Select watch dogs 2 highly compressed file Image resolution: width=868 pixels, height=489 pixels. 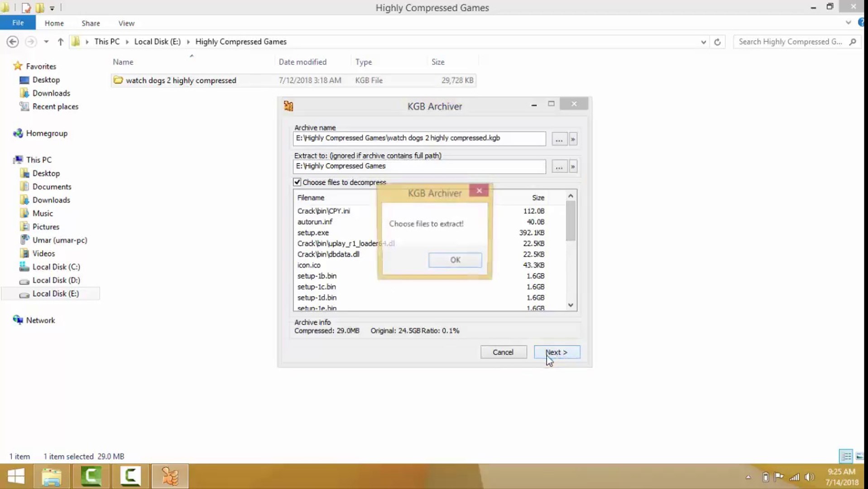[x=293, y=81]
